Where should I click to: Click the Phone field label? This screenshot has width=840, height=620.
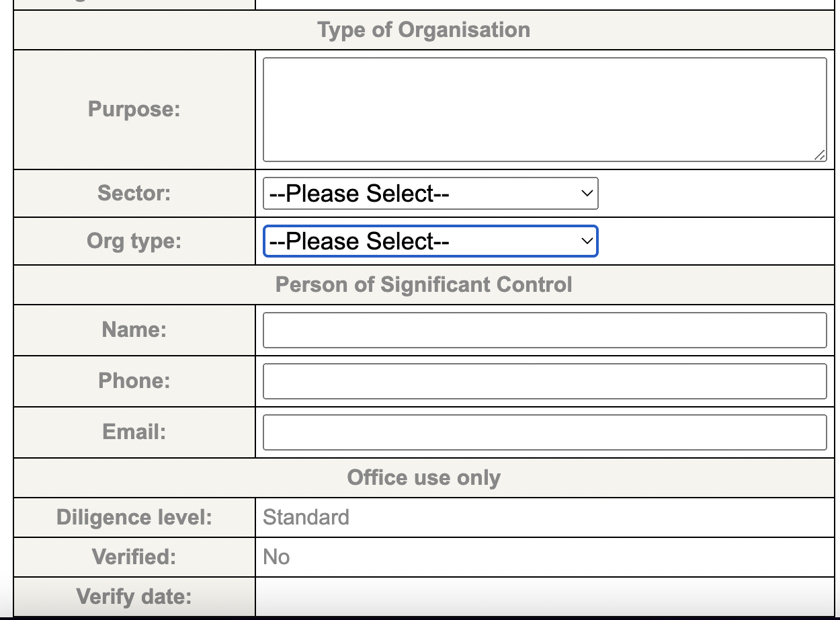[x=134, y=381]
